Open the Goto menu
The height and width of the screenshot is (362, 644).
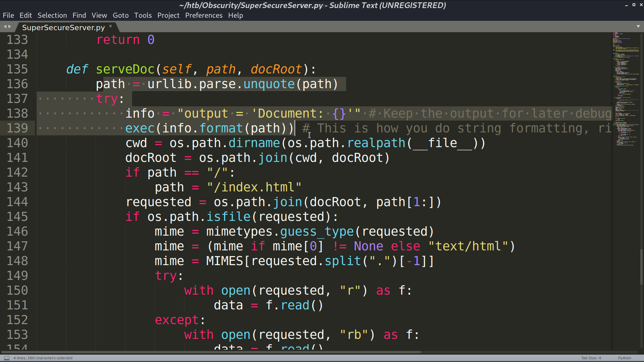[121, 15]
